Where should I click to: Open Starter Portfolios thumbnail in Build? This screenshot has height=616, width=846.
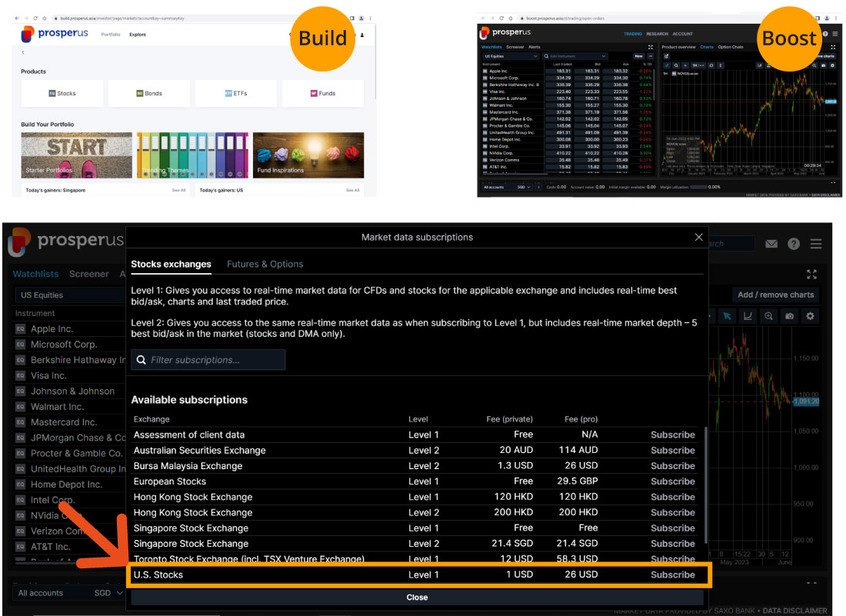(x=77, y=155)
